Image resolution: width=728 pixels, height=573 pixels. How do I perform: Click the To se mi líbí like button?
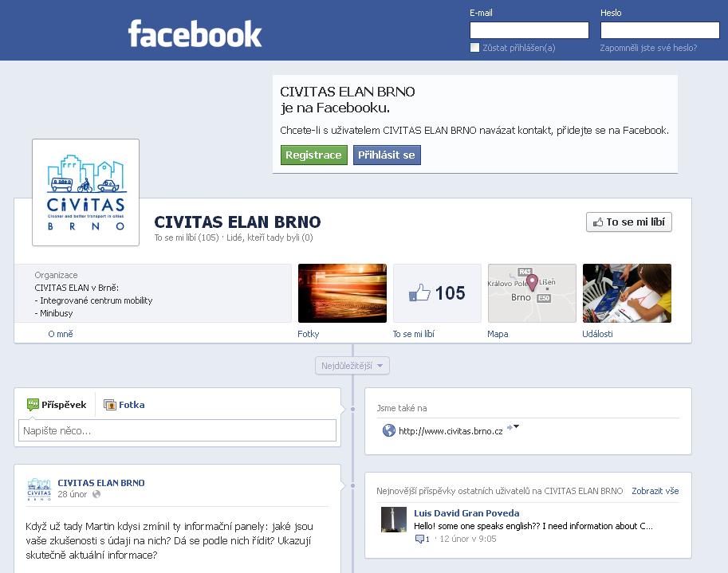coord(629,222)
